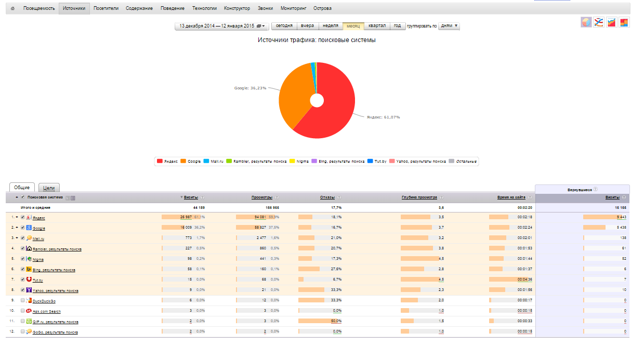Expand the Яндекс row with plus sign

click(17, 218)
